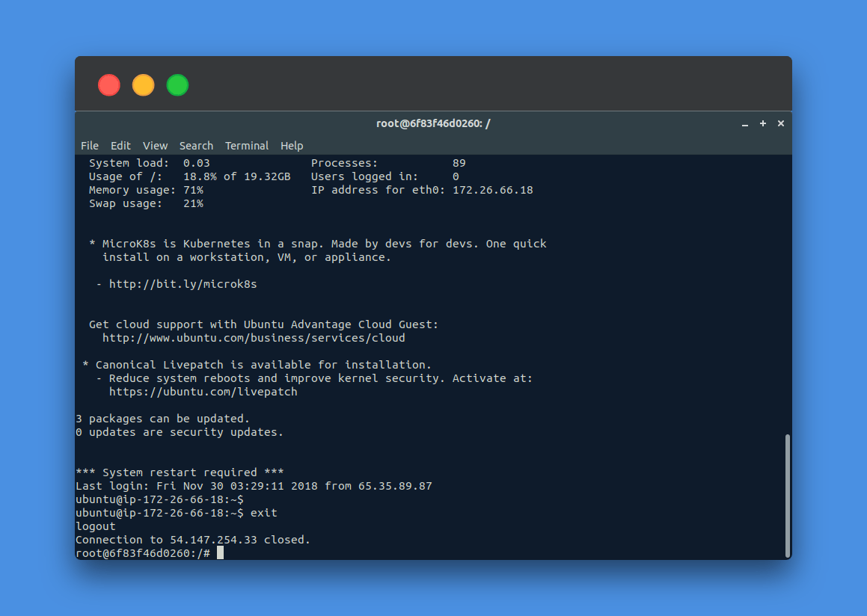Open the Search menu

click(x=196, y=146)
